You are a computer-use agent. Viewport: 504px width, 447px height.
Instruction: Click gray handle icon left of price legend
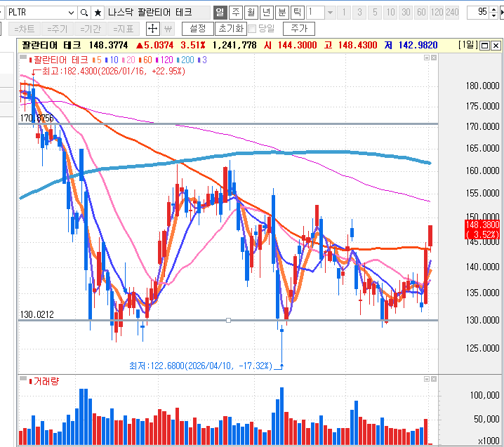[x=23, y=58]
